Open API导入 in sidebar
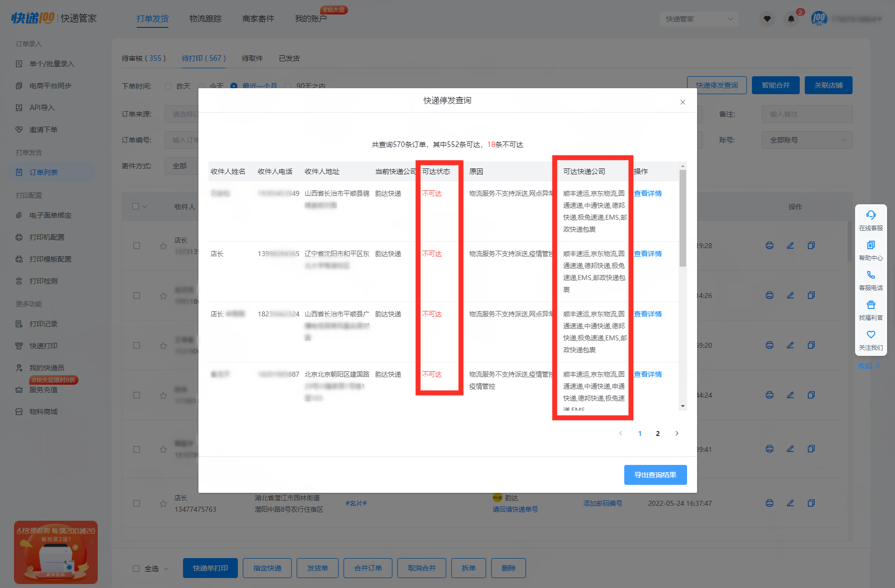This screenshot has height=588, width=895. (42, 108)
